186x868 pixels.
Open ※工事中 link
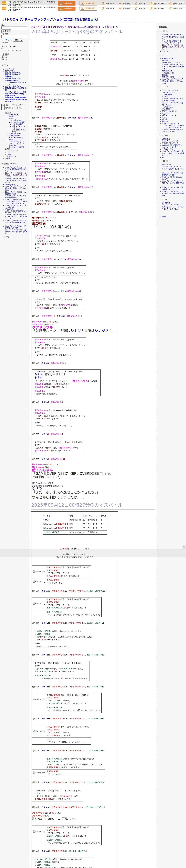point(165,97)
